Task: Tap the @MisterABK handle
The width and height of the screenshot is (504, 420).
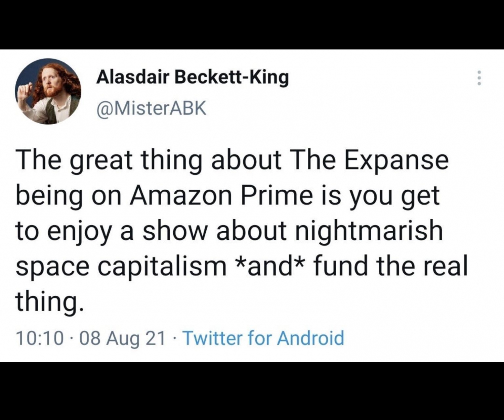Action: pos(151,108)
